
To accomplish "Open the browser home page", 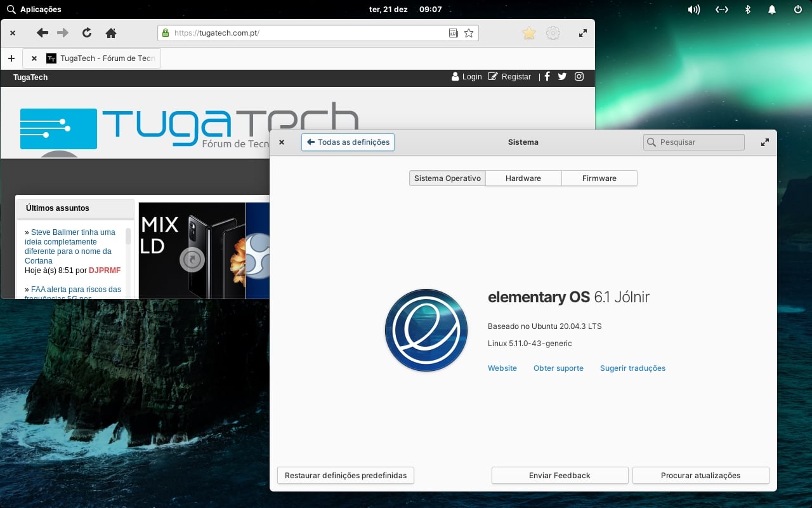I will pos(111,33).
